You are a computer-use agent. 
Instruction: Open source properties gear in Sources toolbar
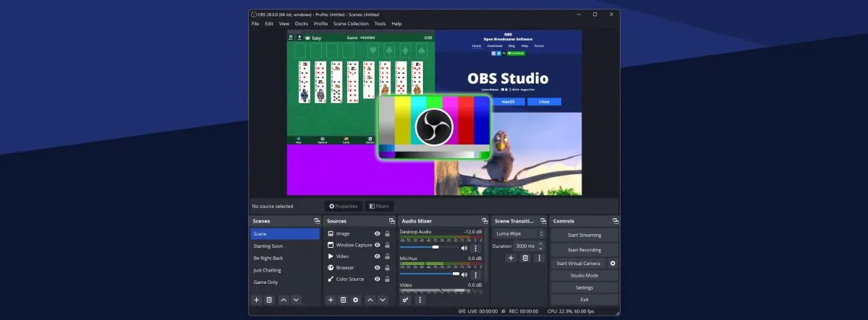click(355, 299)
